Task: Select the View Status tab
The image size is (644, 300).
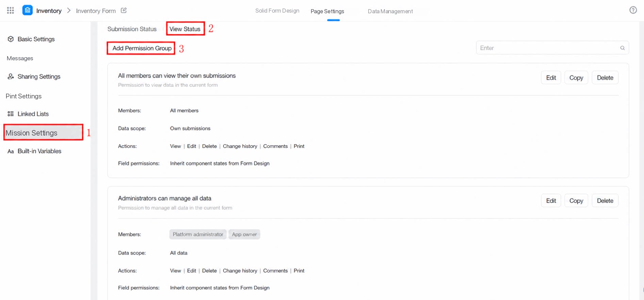Action: (x=185, y=29)
